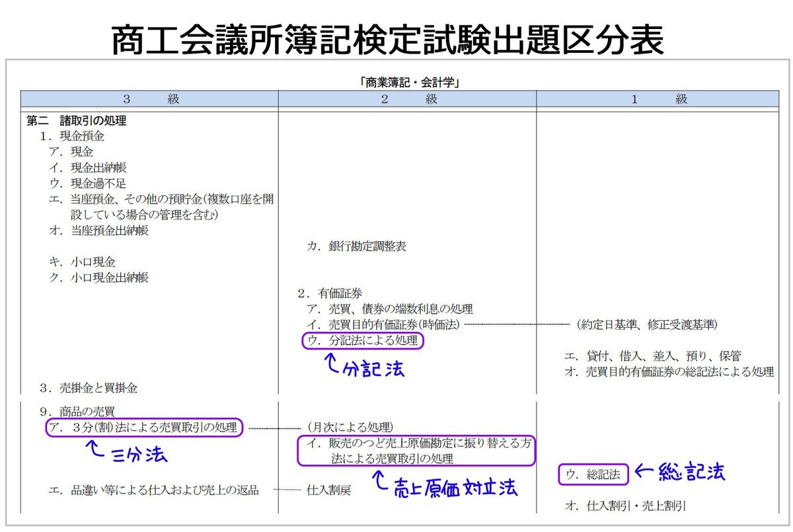793x532 pixels.
Task: Select the note "(約定日基準、修正受渡基準)"
Action: click(x=646, y=324)
